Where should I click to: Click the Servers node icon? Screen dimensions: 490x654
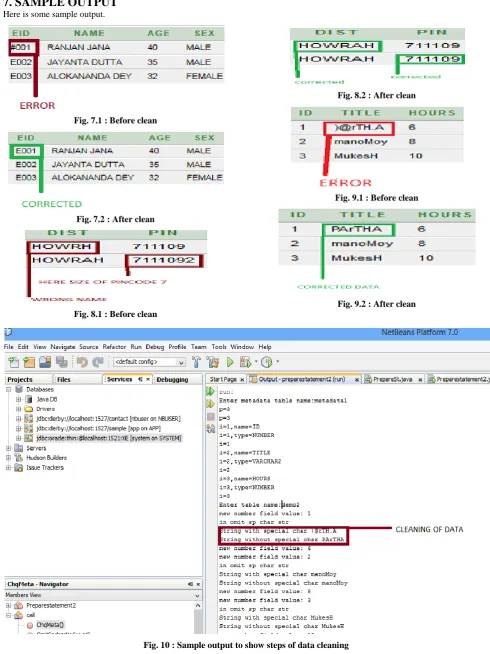[x=19, y=448]
